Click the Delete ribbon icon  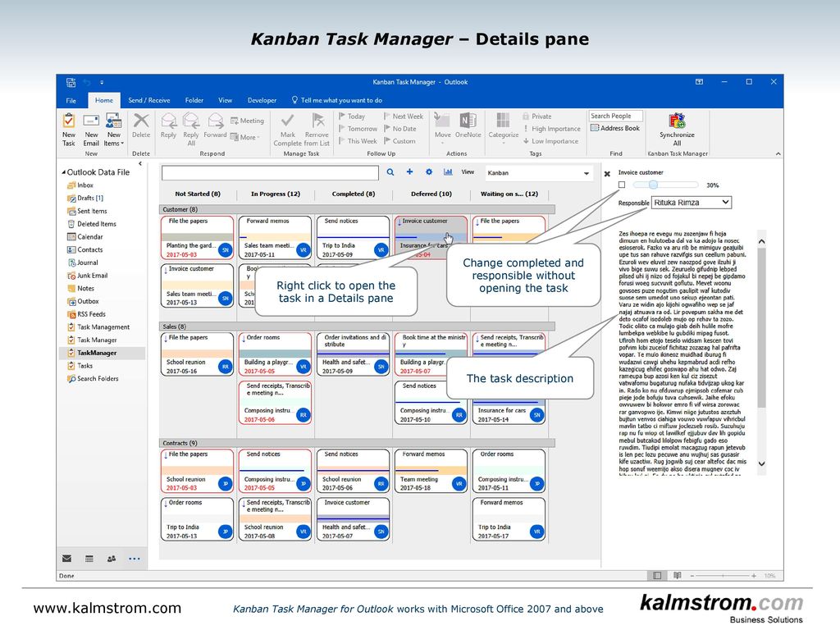coord(141,126)
